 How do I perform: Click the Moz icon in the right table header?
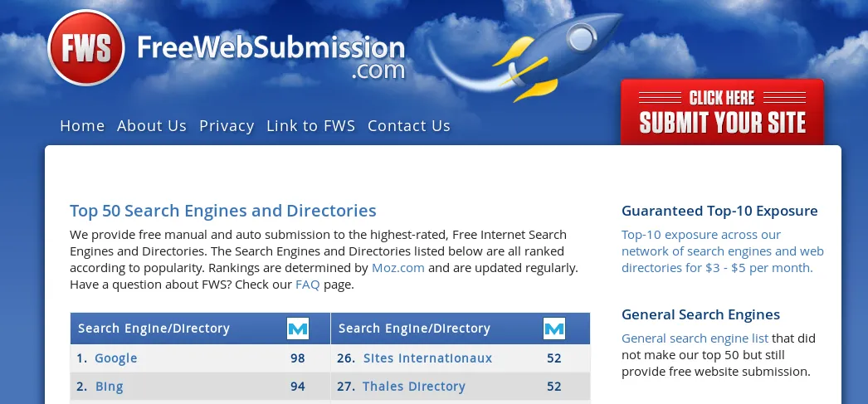point(554,329)
